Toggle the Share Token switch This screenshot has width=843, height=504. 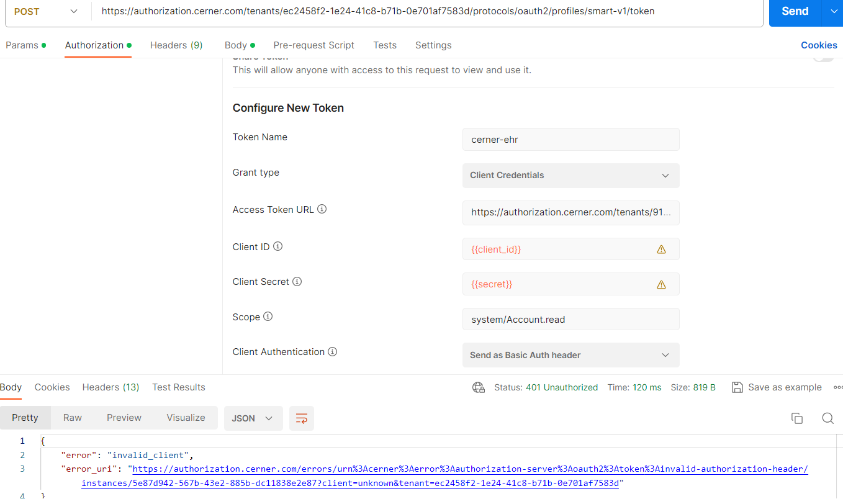(823, 56)
